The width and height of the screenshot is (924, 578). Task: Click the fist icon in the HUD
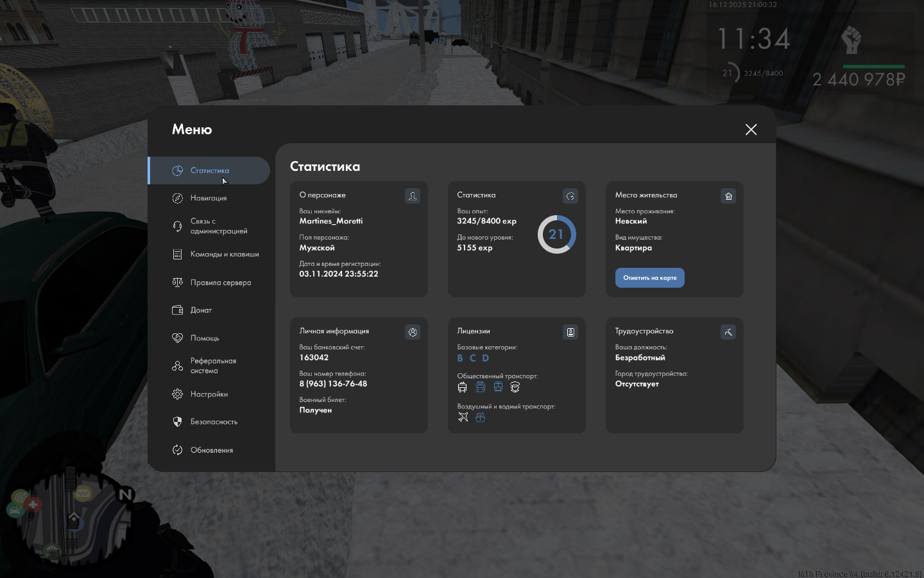click(x=851, y=40)
